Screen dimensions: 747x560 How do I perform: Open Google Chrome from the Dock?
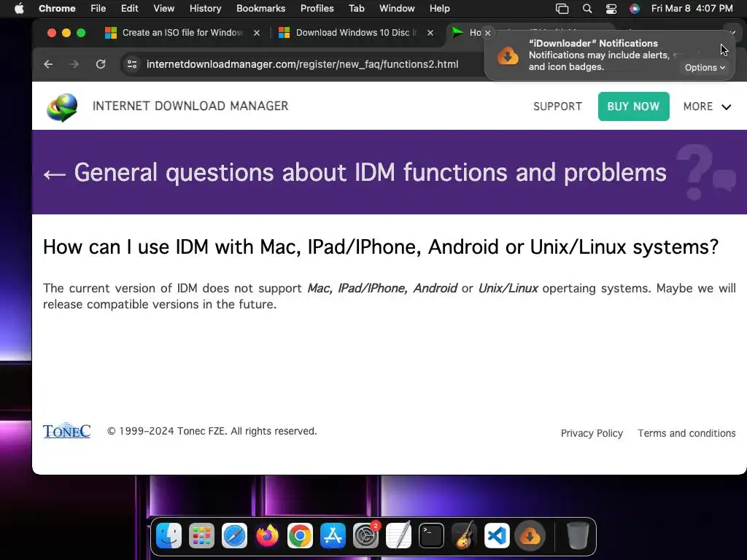pos(300,536)
